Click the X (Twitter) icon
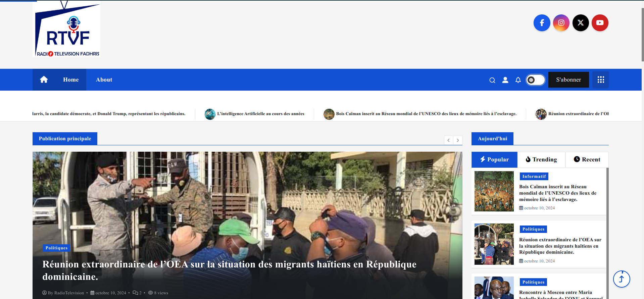The image size is (644, 299). point(581,23)
